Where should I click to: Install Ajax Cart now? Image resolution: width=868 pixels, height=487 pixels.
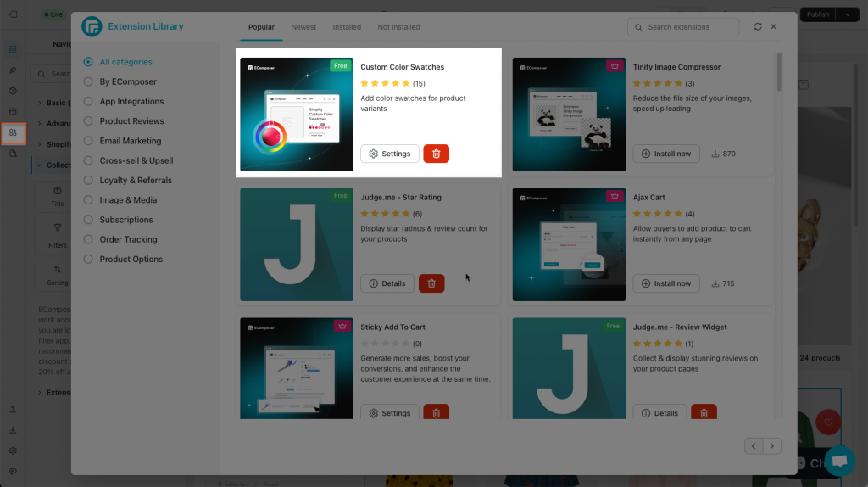pos(666,283)
